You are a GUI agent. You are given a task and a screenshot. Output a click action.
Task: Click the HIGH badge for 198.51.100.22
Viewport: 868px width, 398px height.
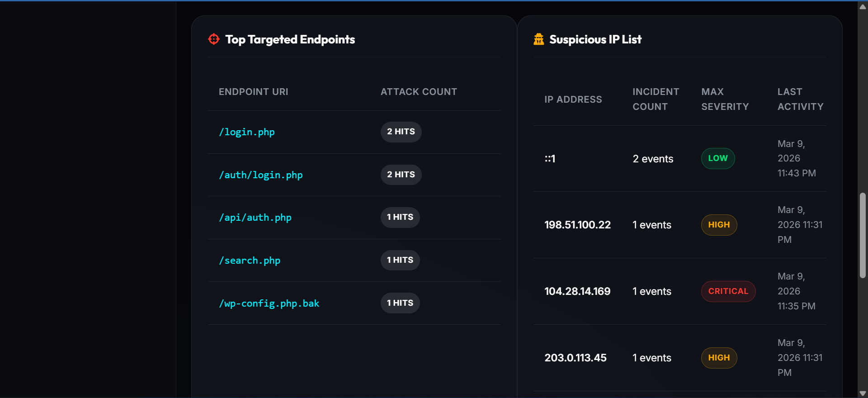[x=719, y=225]
